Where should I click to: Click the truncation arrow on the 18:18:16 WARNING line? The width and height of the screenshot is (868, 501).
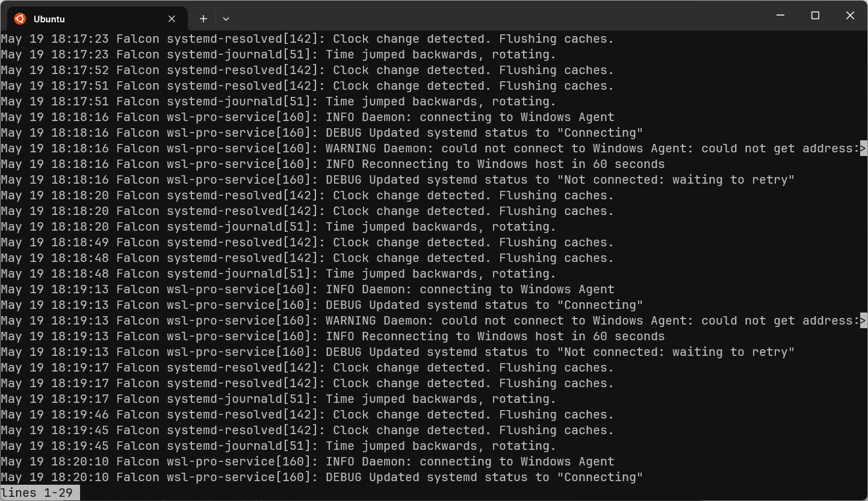pyautogui.click(x=863, y=148)
